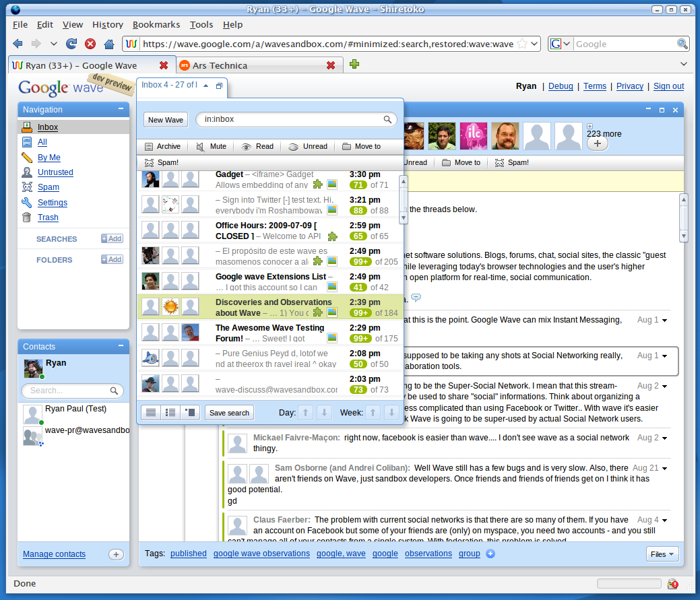Switch to the Ars Technica tab
700x600 pixels.
[220, 65]
